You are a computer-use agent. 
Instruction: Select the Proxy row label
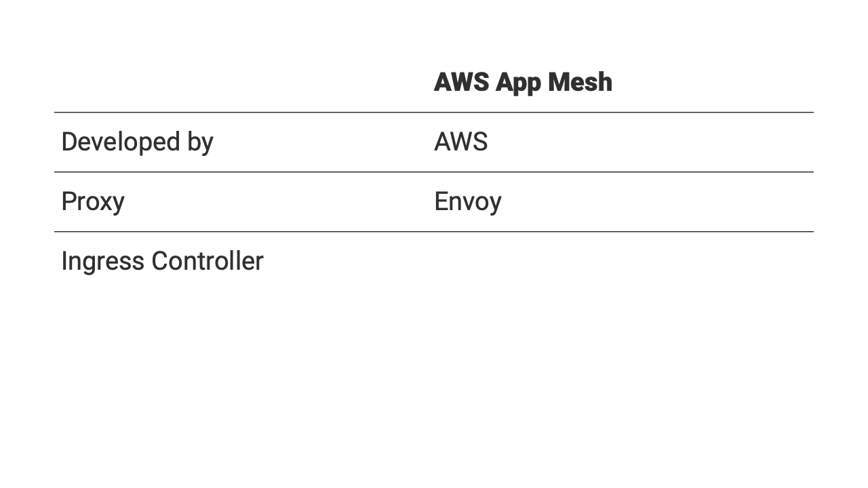(x=93, y=201)
